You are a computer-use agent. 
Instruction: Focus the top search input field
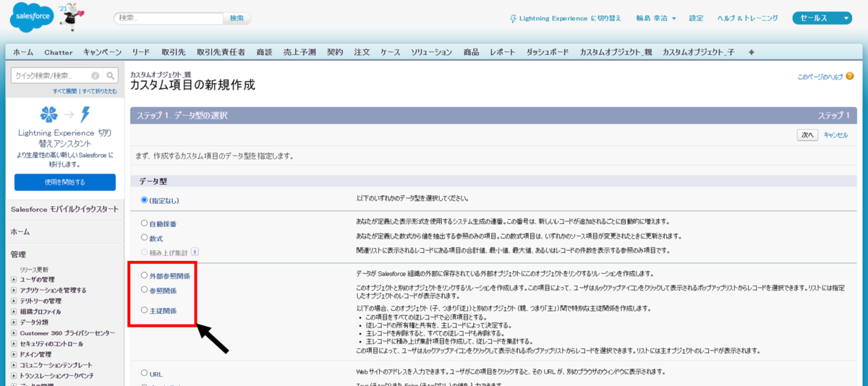[169, 18]
